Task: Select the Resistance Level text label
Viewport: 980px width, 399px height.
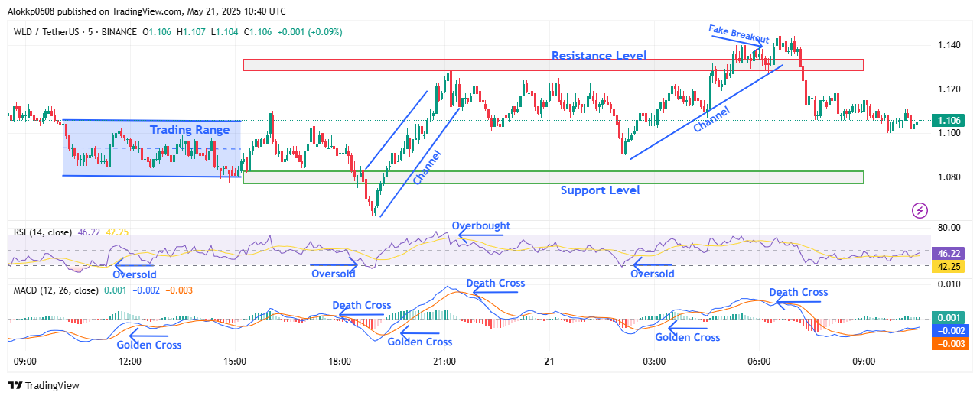Action: pyautogui.click(x=599, y=55)
